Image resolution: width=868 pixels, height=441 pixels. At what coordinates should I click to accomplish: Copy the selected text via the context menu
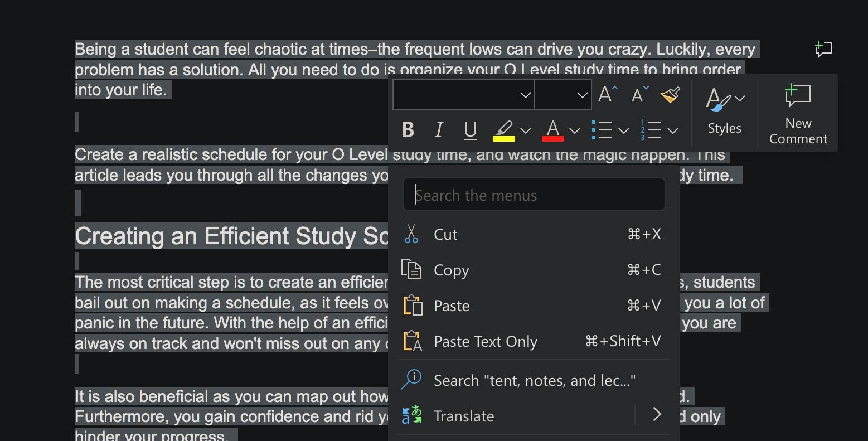(x=451, y=270)
